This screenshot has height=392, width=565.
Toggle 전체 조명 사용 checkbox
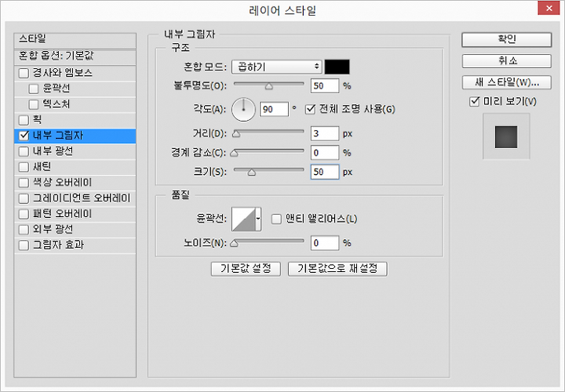tap(310, 109)
